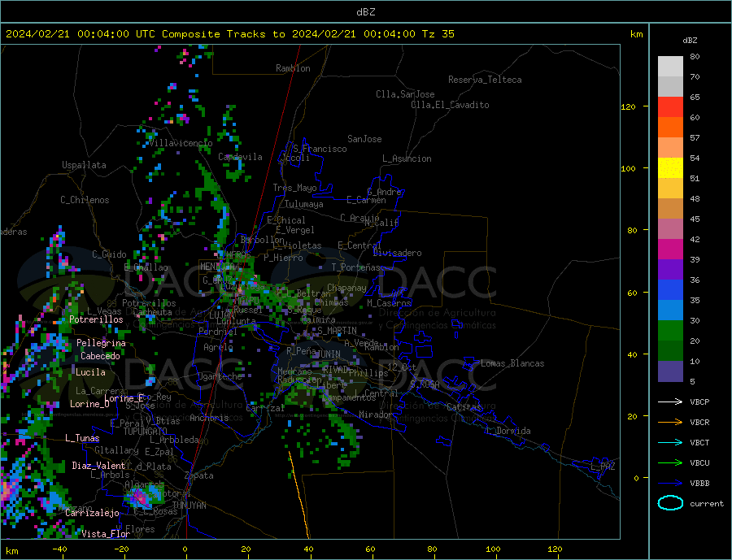Click the Ugarteche map label
Viewport: 732px width, 560px height.
[220, 376]
